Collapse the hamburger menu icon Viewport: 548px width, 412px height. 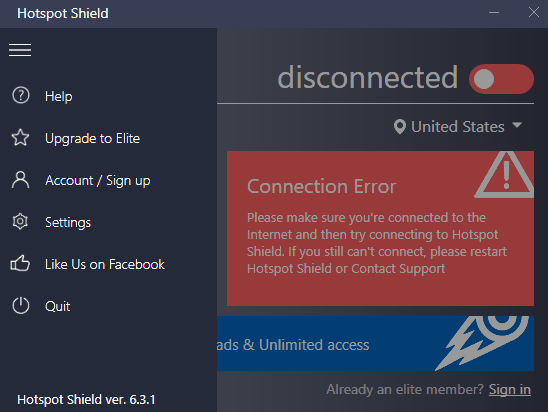pos(20,50)
